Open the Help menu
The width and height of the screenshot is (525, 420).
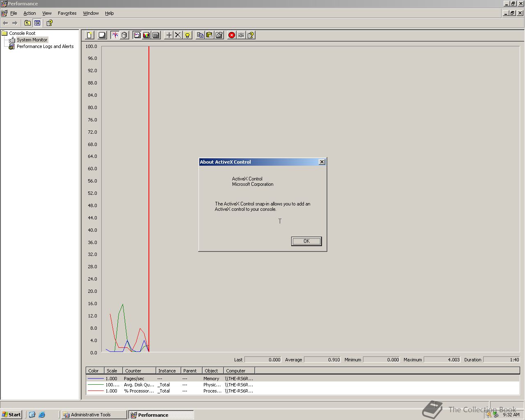pos(109,13)
